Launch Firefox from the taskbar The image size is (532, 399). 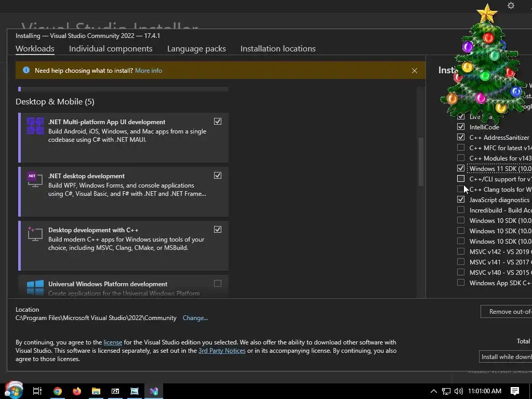(77, 391)
